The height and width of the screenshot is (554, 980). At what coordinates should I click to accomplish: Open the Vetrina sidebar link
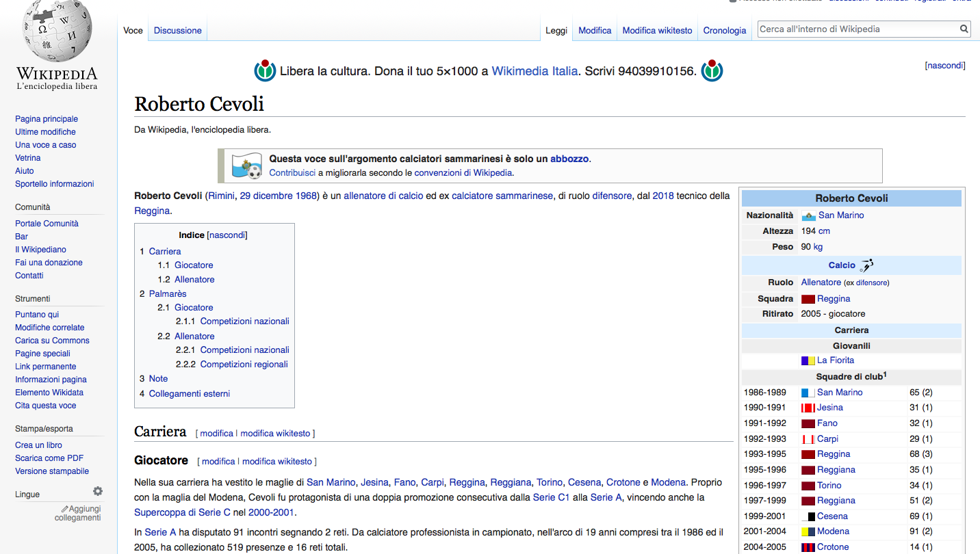pos(28,158)
